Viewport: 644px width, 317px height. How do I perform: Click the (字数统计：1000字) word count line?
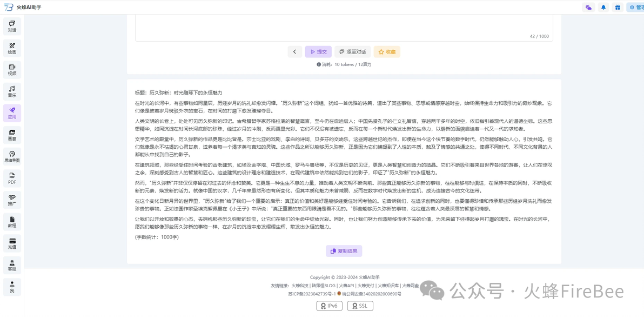[157, 237]
